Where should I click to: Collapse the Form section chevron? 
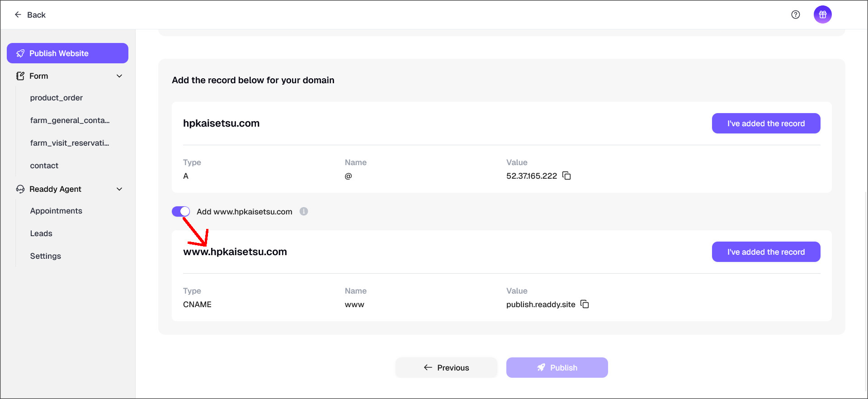pos(119,76)
